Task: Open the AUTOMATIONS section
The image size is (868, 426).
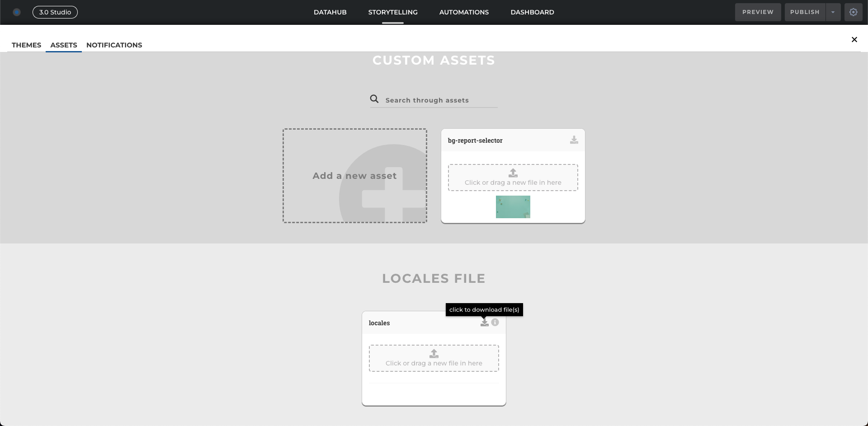Action: pyautogui.click(x=464, y=12)
